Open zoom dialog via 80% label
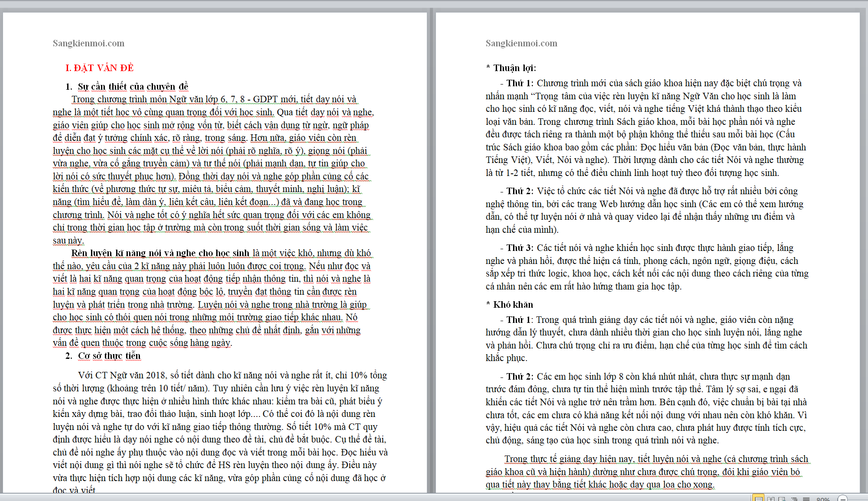Image resolution: width=868 pixels, height=501 pixels. click(823, 499)
